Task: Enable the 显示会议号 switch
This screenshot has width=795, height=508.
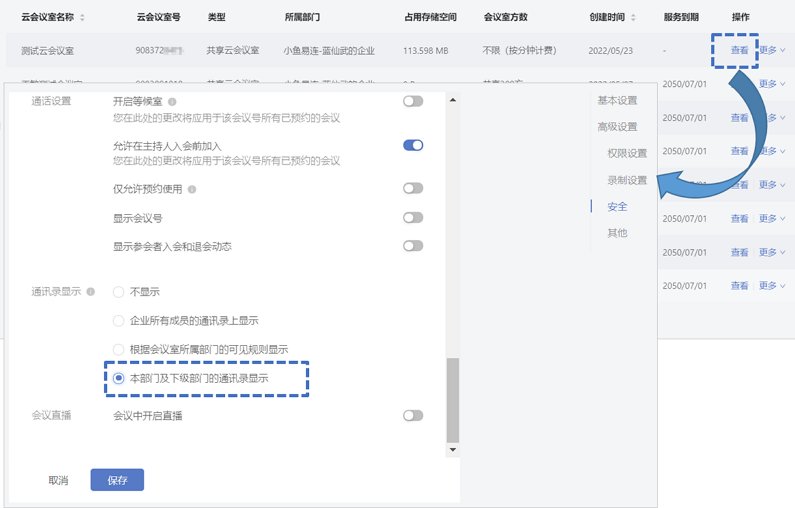Action: point(413,217)
